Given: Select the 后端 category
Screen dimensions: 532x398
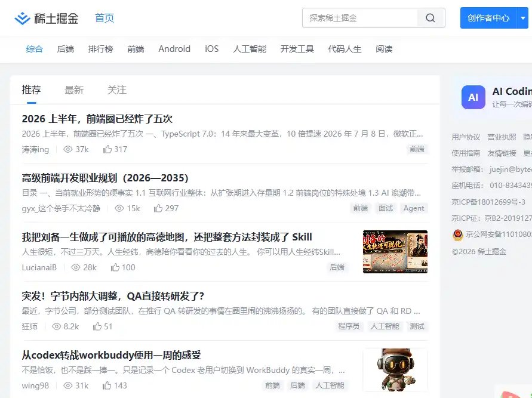Looking at the screenshot, I should click(66, 49).
